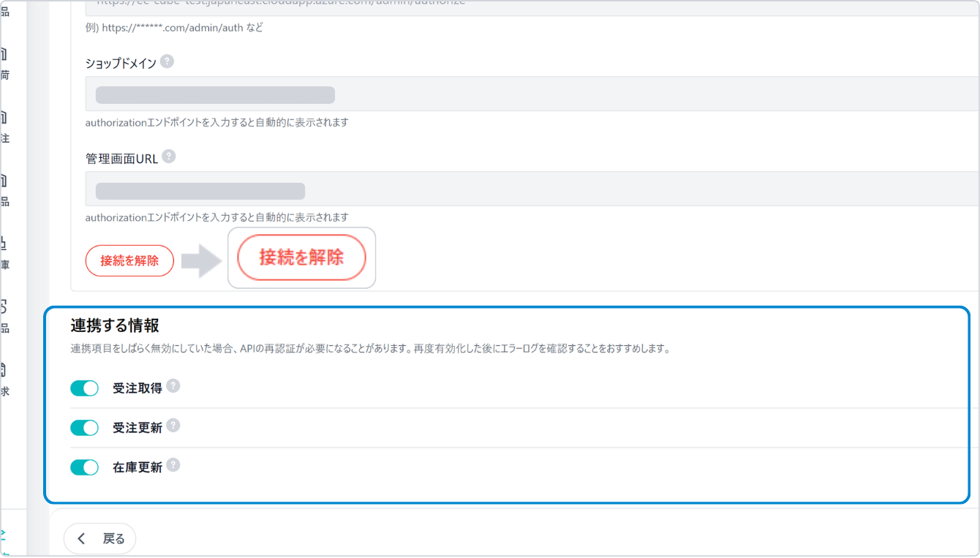
Task: Show help for 在庫更新 via question icon
Action: click(173, 465)
